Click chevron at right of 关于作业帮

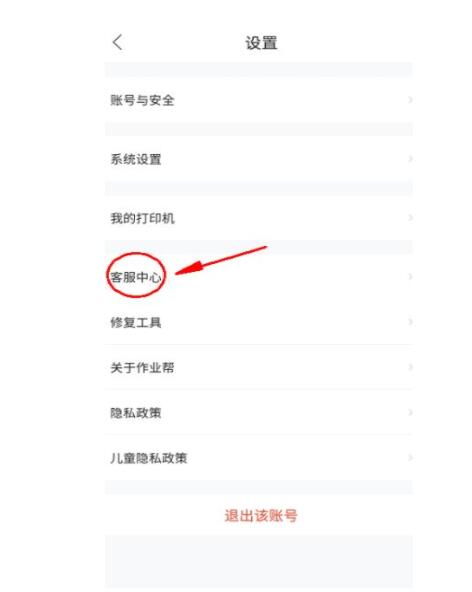(x=410, y=367)
